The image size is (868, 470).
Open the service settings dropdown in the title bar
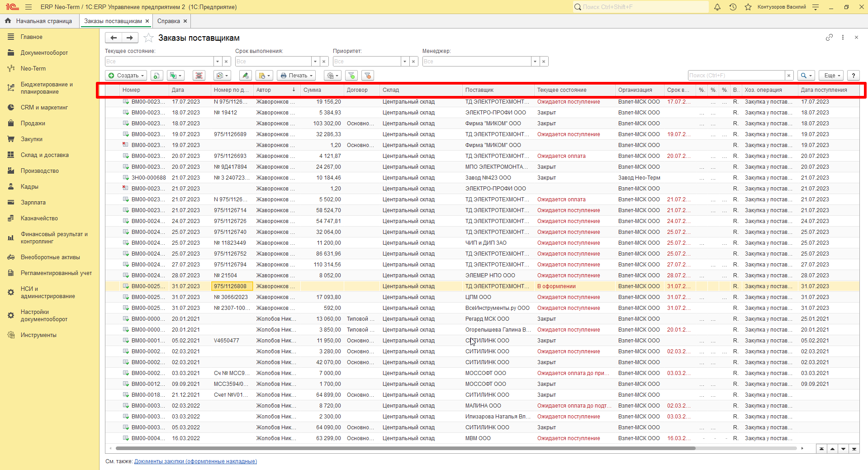click(816, 7)
